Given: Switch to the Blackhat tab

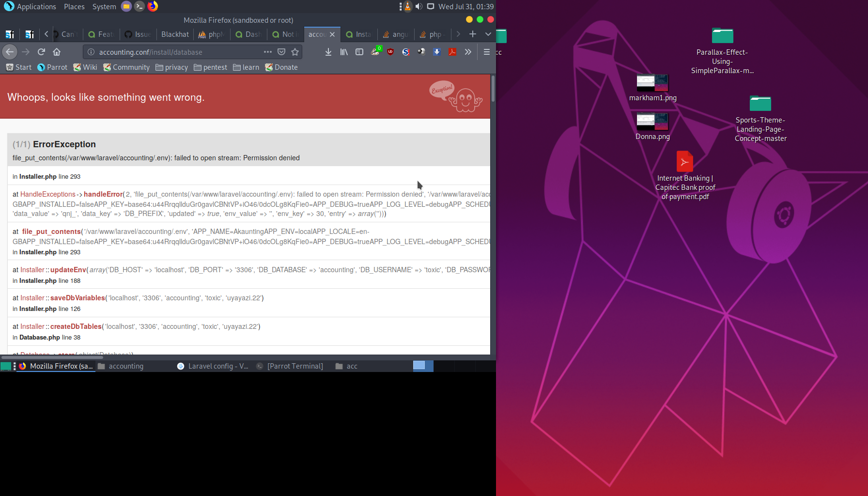Looking at the screenshot, I should (x=175, y=34).
